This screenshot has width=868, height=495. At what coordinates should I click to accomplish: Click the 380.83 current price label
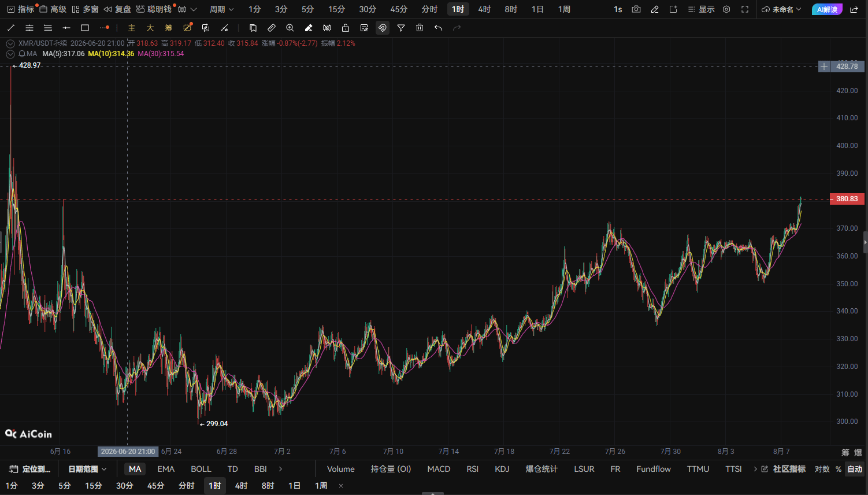point(847,199)
